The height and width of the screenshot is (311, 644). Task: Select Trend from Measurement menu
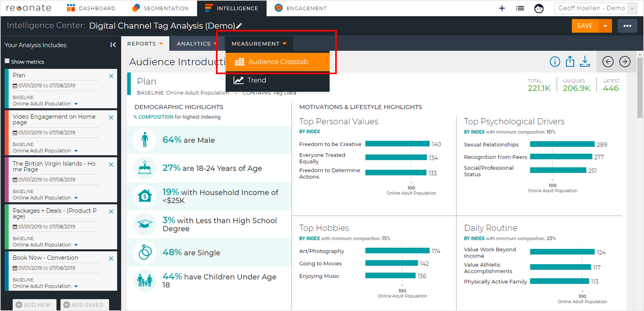[x=278, y=80]
